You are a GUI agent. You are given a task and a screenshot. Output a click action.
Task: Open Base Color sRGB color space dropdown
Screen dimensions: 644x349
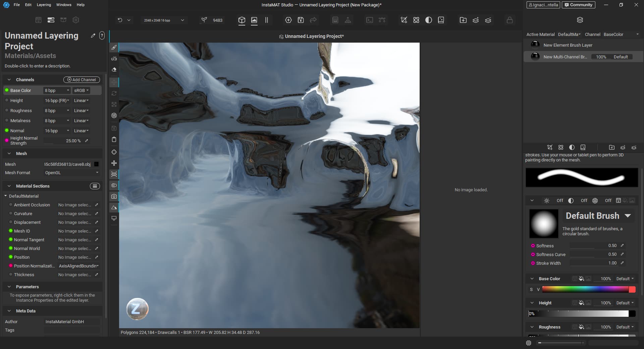tap(81, 90)
